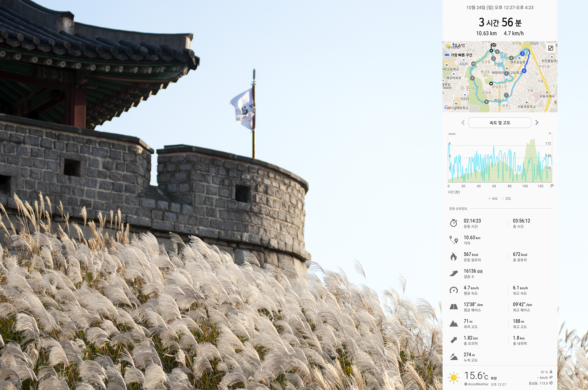
Task: Go to the next chart with the right chevron
Action: point(537,123)
